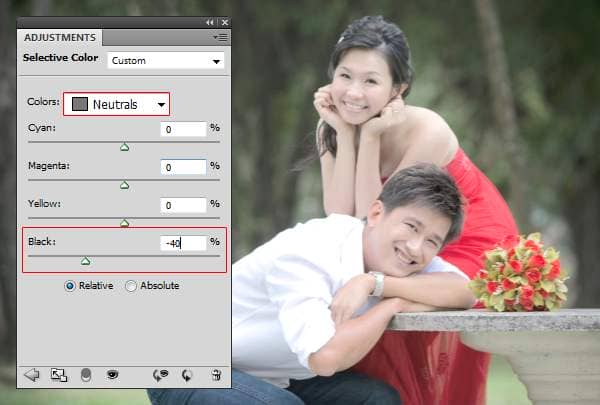Switch to the ADJUSTMENTS tab

(60, 38)
